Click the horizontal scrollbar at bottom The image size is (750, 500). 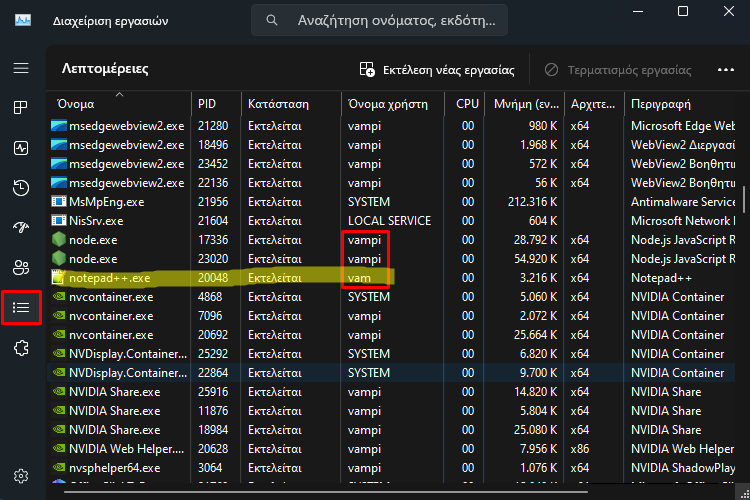coord(326,491)
